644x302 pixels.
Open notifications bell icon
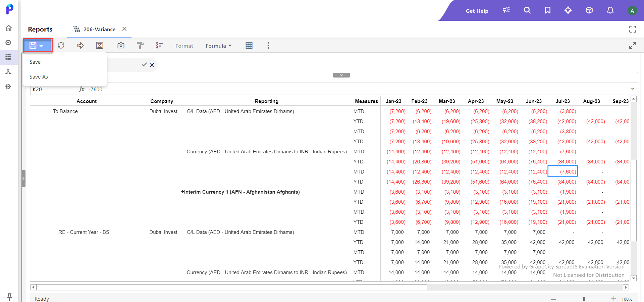point(610,10)
